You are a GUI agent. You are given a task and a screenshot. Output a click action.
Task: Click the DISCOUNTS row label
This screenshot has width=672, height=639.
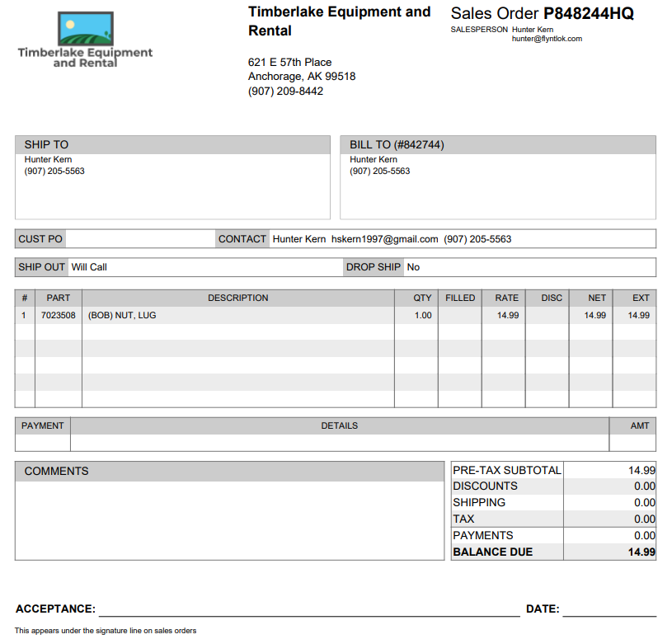485,486
